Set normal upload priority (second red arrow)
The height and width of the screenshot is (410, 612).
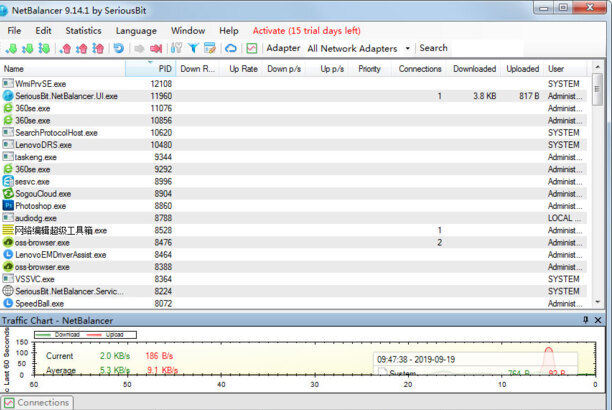click(82, 48)
